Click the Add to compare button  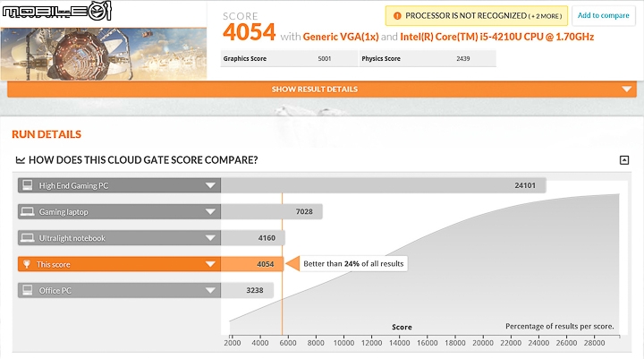[x=604, y=15]
